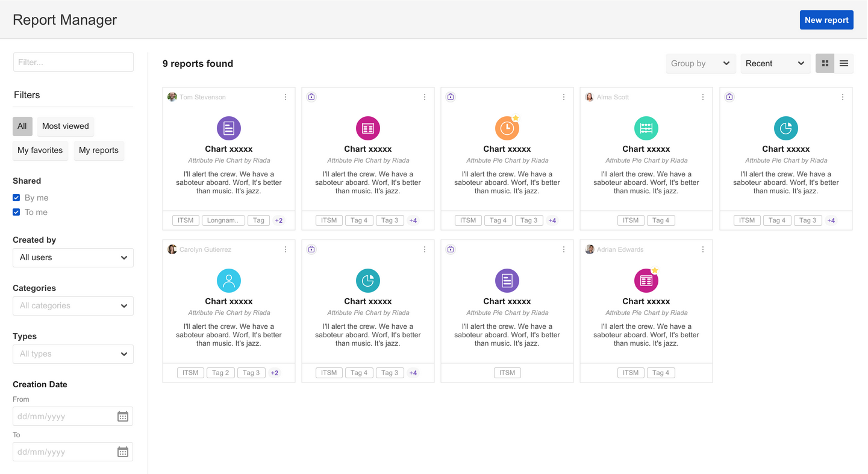The width and height of the screenshot is (868, 474).
Task: Expand the 'All types' dropdown
Action: pos(73,354)
